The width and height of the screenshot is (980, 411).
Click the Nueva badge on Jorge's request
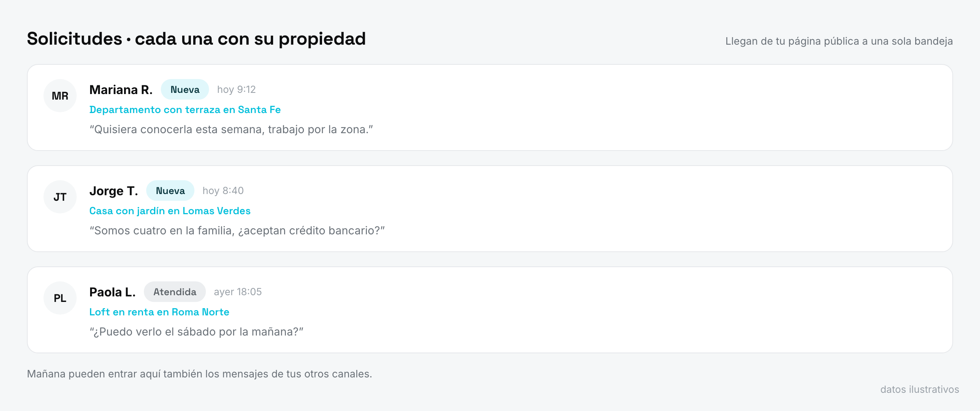tap(170, 190)
